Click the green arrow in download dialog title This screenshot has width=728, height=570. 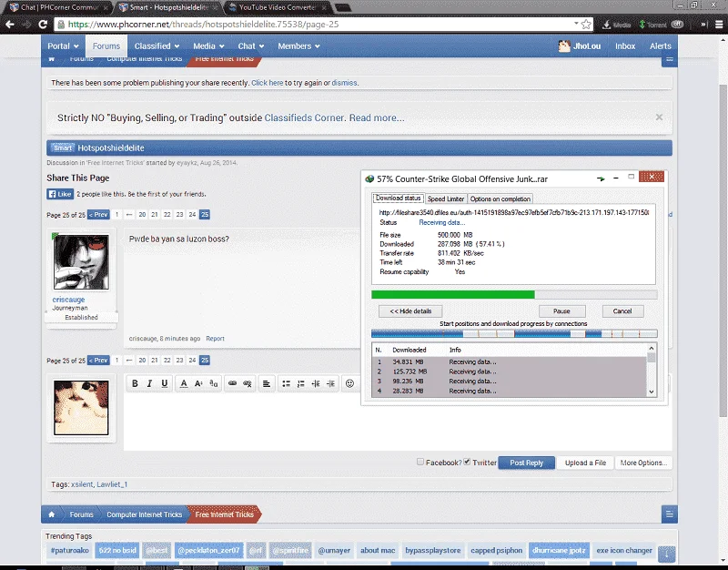601,178
